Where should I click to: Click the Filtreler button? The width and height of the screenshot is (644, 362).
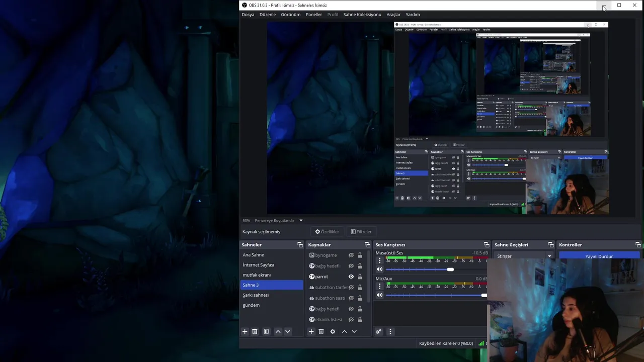tap(361, 232)
